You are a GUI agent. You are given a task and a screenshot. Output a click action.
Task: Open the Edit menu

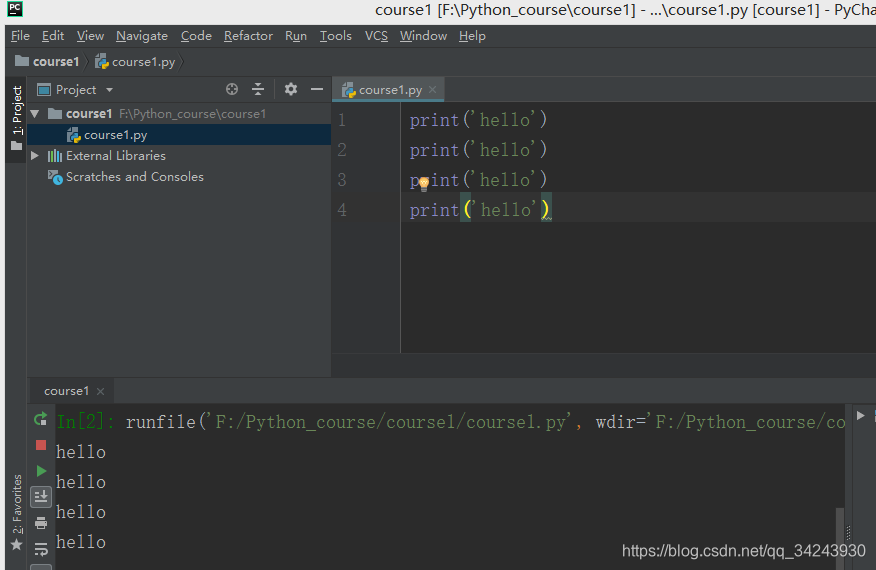coord(53,36)
